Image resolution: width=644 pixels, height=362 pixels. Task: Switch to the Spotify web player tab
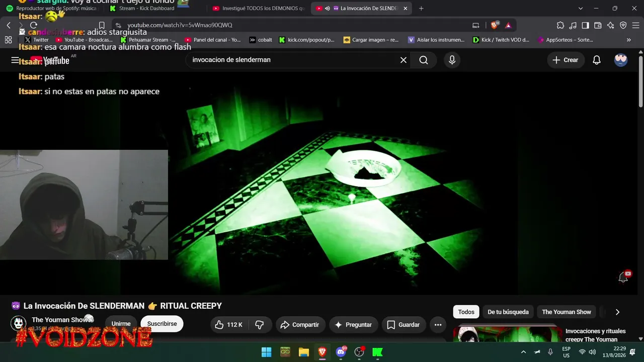coord(51,9)
